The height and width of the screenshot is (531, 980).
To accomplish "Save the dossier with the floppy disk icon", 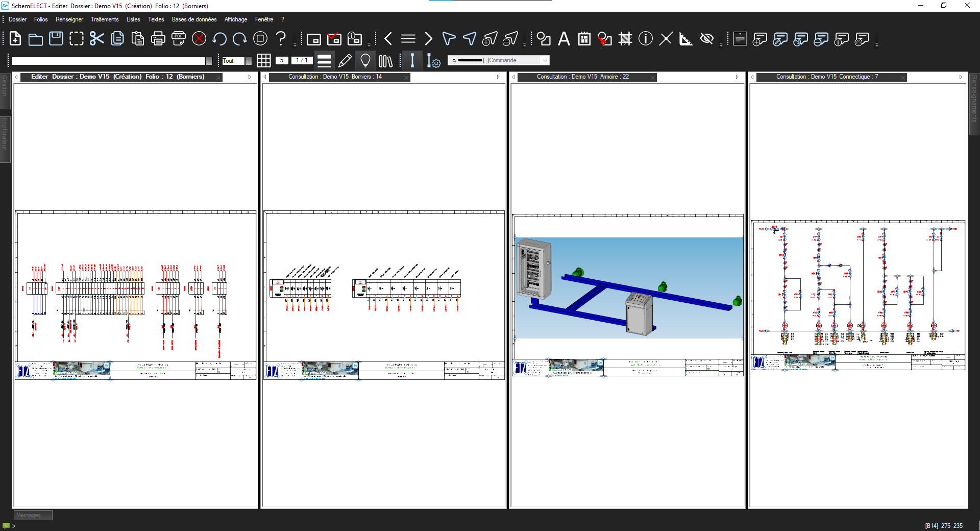I will [56, 39].
